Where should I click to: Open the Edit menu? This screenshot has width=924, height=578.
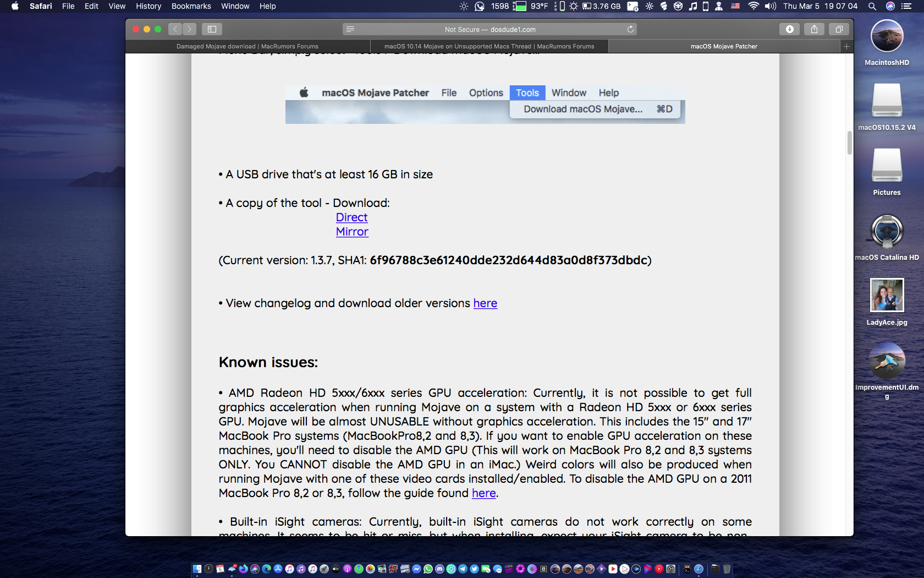91,6
